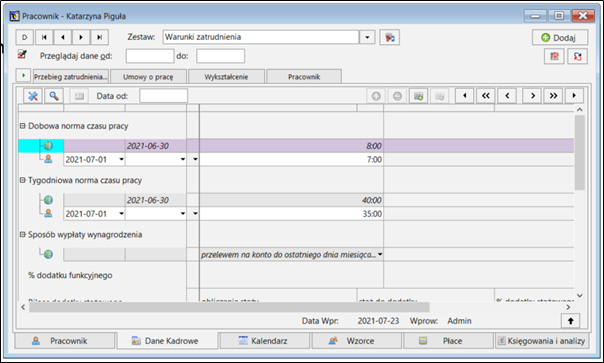
Task: Collapse 'Sposób wypłaty wynagrodzenia' group
Action: coord(22,234)
